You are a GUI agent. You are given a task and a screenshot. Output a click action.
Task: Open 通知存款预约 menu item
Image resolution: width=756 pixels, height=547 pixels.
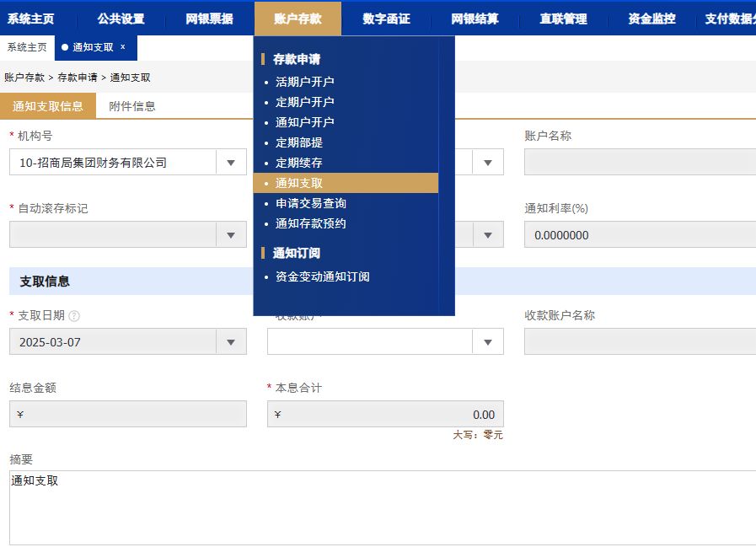pos(310,223)
